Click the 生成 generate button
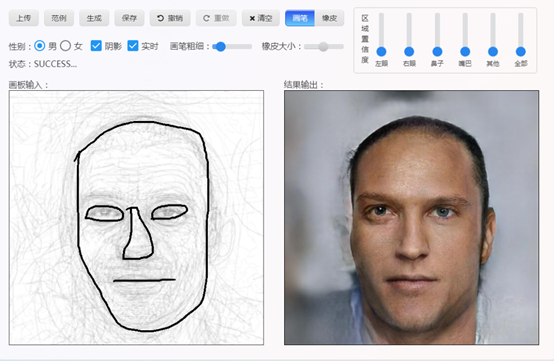This screenshot has width=554, height=361. (94, 18)
